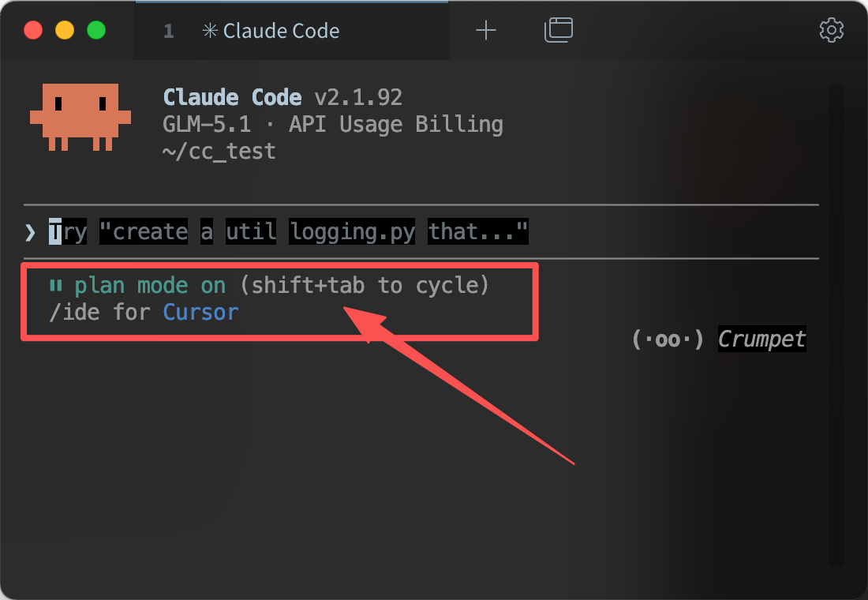
Task: Click the ~/cc_test working directory path
Action: [x=219, y=152]
